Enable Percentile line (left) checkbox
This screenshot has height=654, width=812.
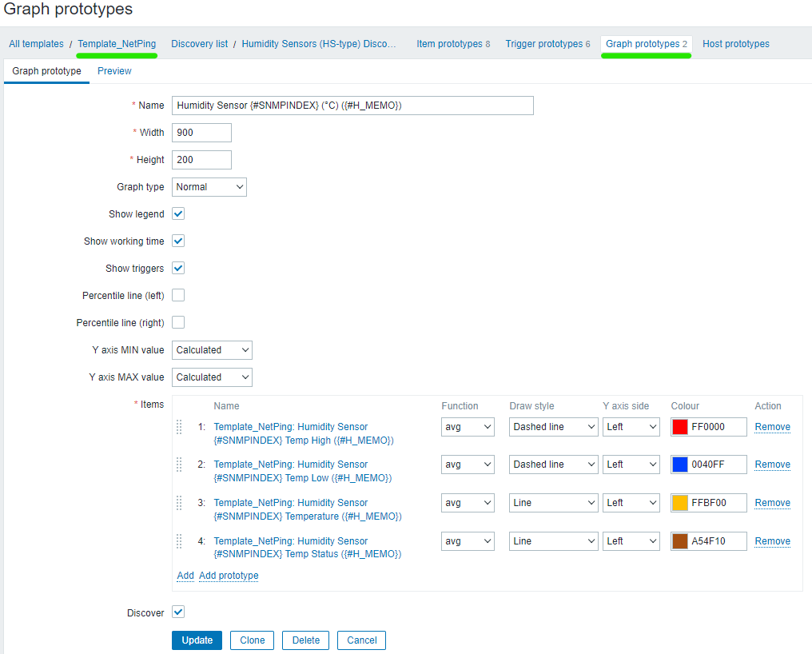pyautogui.click(x=178, y=296)
